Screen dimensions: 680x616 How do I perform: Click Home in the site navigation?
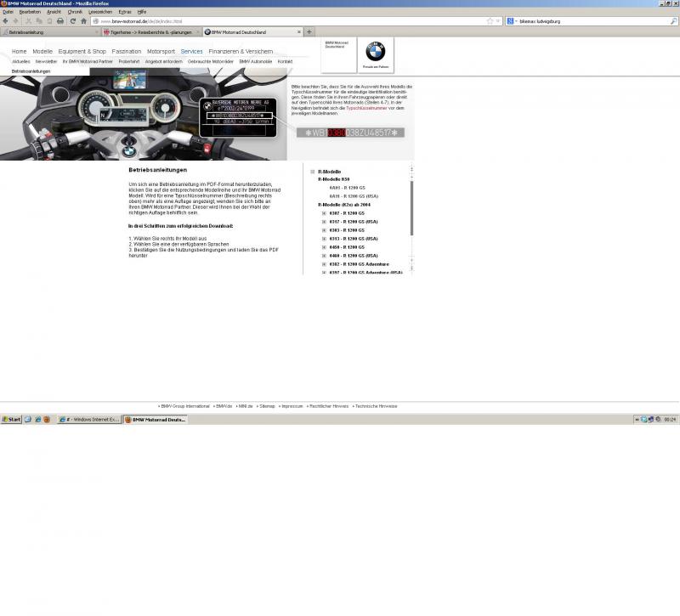click(x=19, y=51)
